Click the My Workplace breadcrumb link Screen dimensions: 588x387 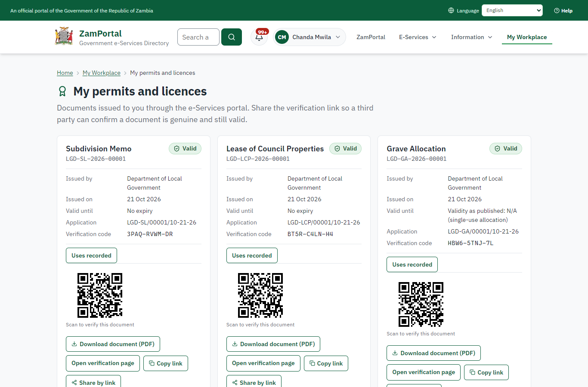[x=102, y=73]
